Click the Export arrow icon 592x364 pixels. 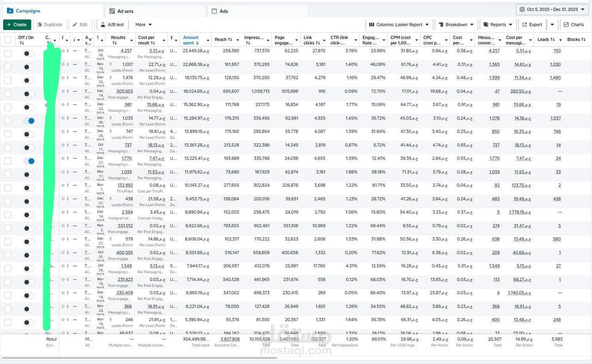pyautogui.click(x=525, y=24)
